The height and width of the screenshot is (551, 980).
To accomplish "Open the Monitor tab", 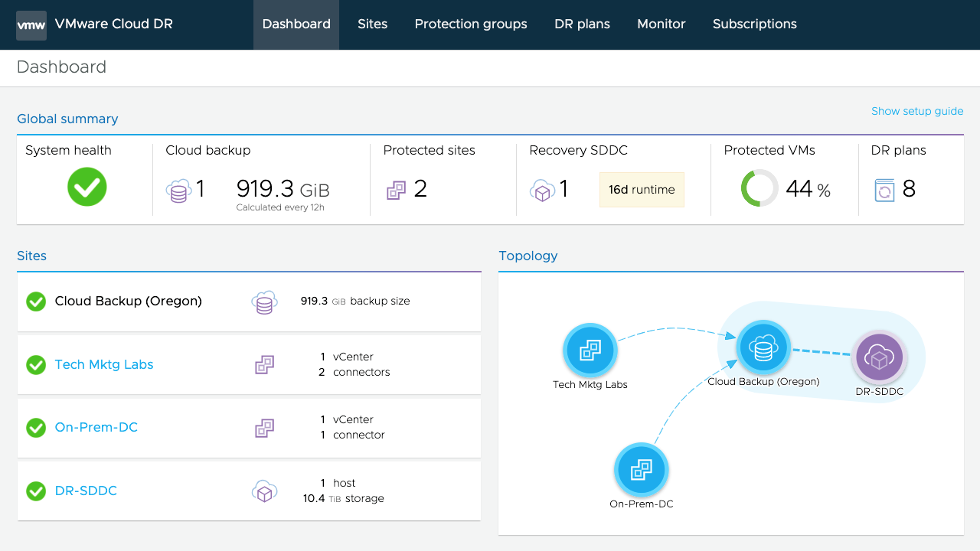I will [x=661, y=24].
